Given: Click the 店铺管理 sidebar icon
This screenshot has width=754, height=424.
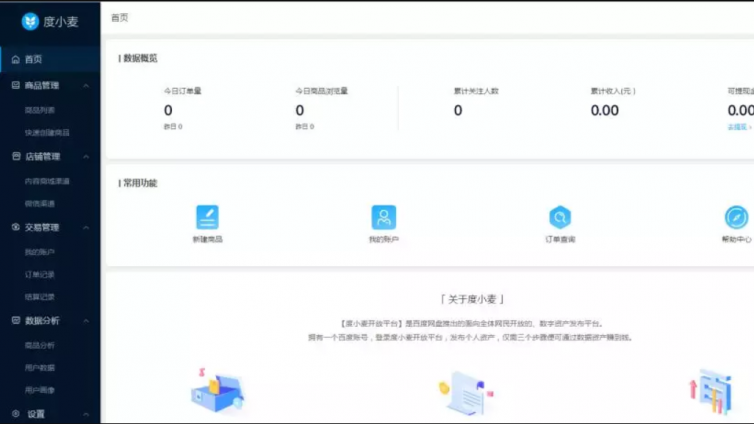Looking at the screenshot, I should pyautogui.click(x=16, y=156).
